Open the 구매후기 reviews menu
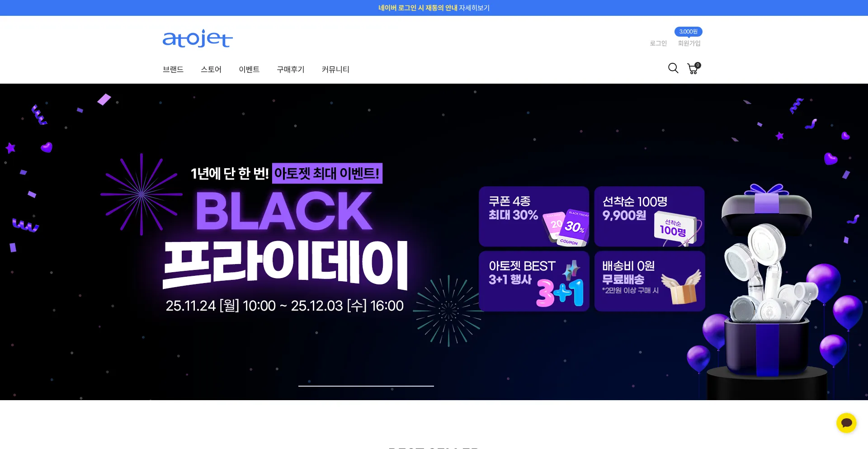868x449 pixels. pos(291,69)
